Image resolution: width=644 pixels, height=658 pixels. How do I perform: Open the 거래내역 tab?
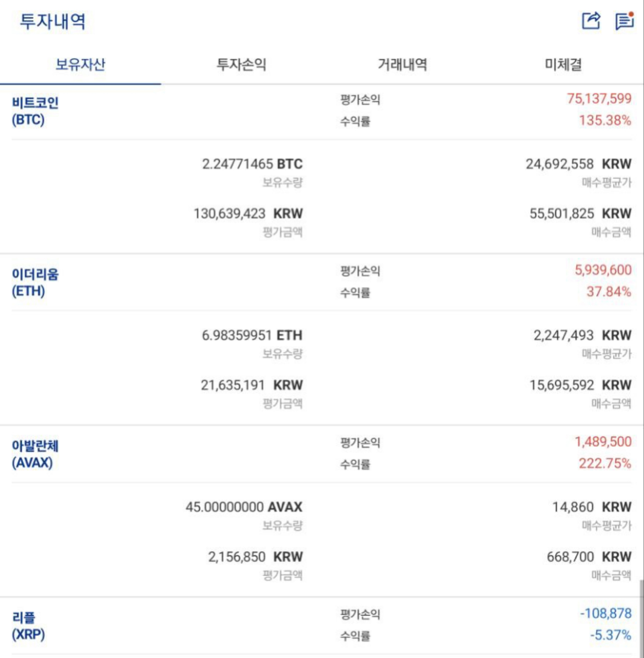point(402,64)
